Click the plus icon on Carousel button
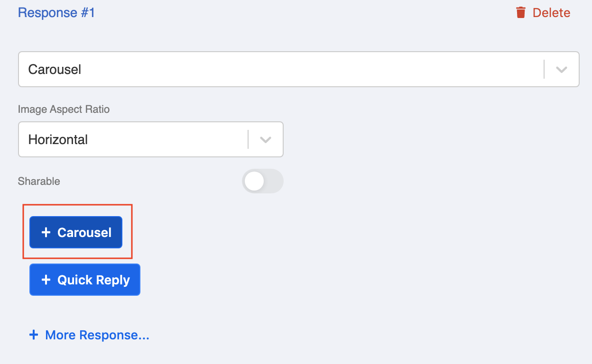 click(x=46, y=232)
